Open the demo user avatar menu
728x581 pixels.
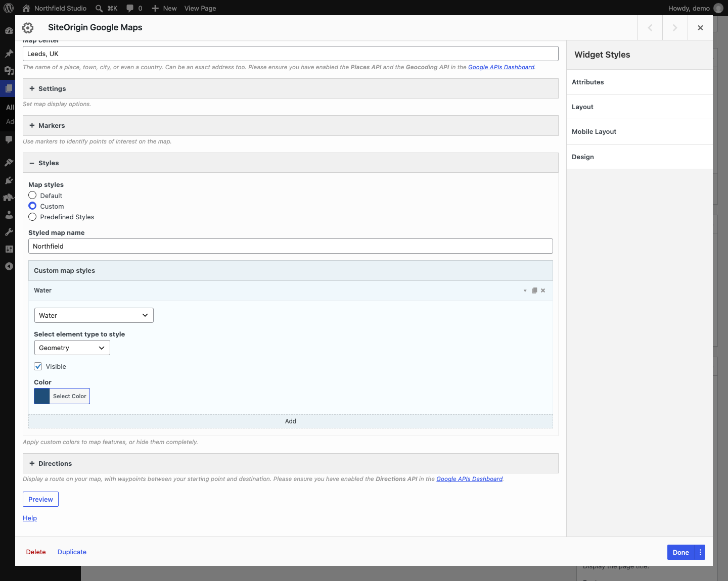click(718, 8)
